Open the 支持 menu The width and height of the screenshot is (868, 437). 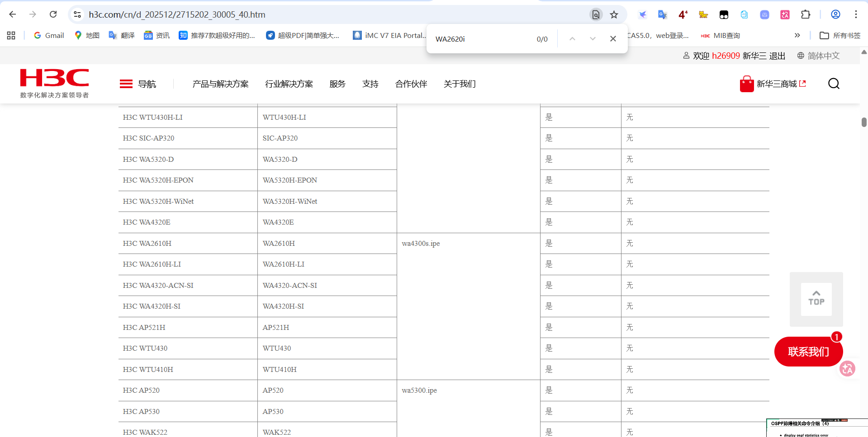point(370,84)
